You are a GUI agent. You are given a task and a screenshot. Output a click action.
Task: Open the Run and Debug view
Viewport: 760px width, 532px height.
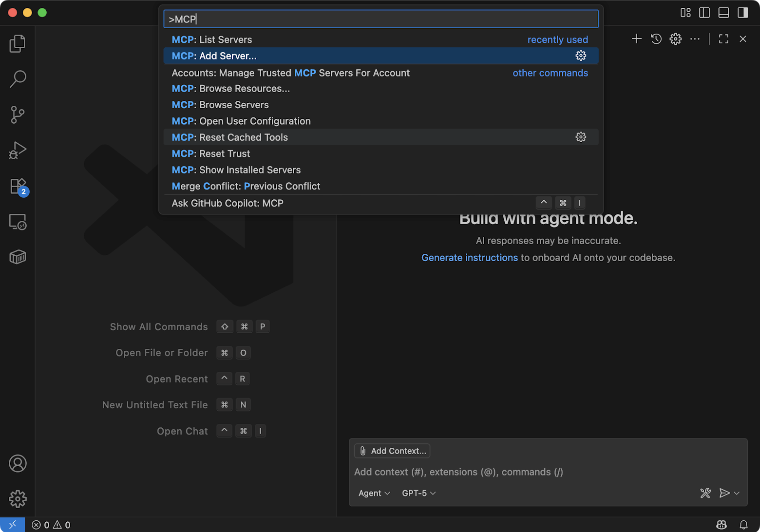[x=18, y=150]
